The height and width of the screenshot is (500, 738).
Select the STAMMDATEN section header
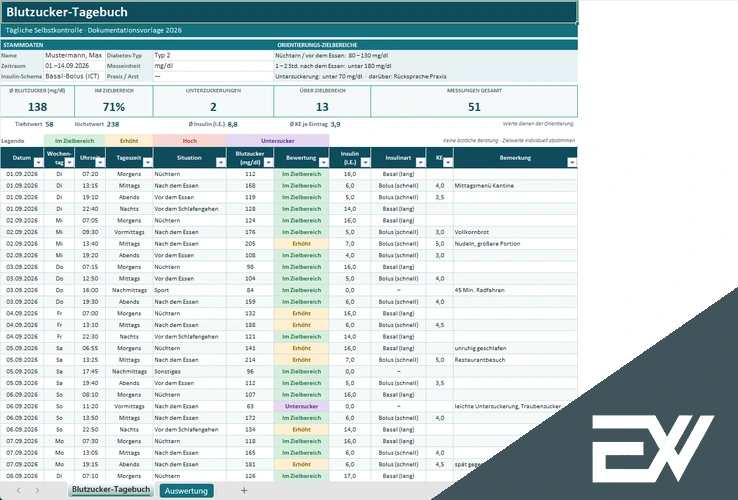(23, 45)
